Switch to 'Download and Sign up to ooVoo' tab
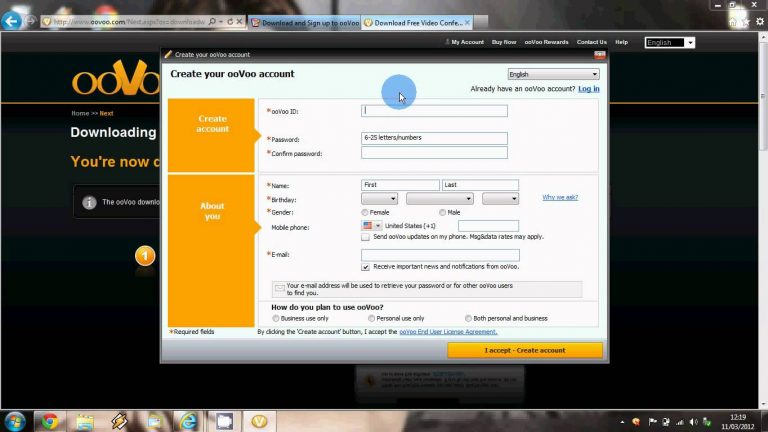The height and width of the screenshot is (432, 768). [305, 23]
